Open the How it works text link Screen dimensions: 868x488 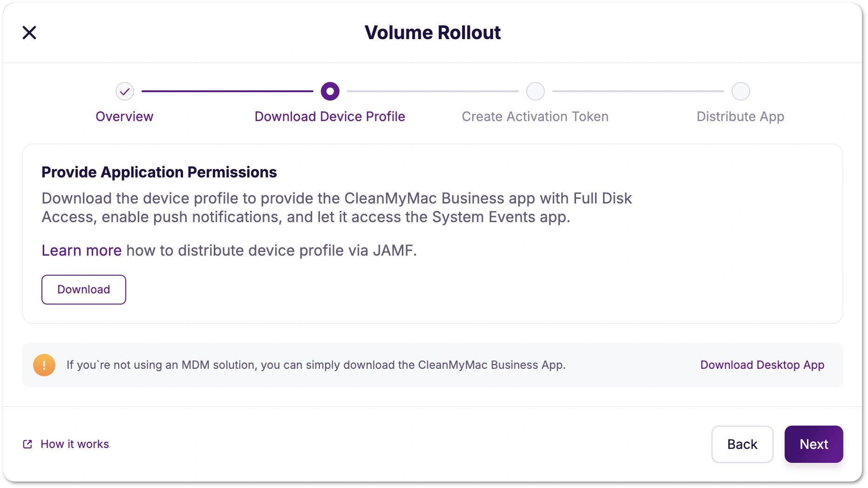tap(75, 444)
